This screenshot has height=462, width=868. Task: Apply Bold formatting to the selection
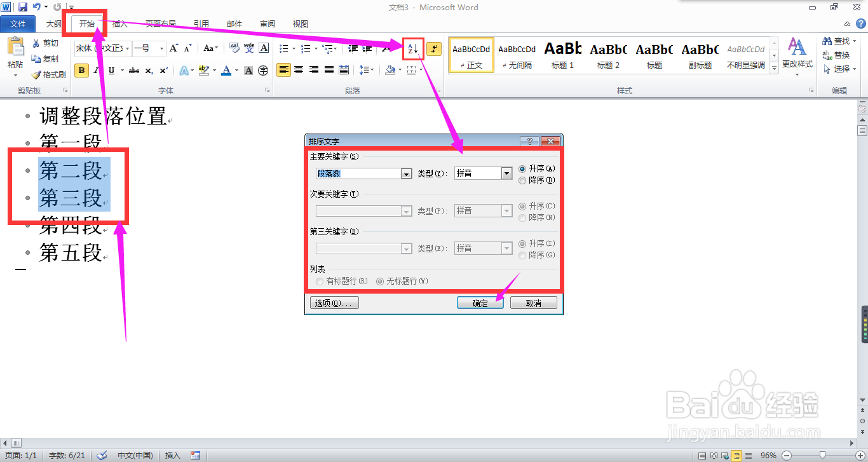(x=81, y=70)
